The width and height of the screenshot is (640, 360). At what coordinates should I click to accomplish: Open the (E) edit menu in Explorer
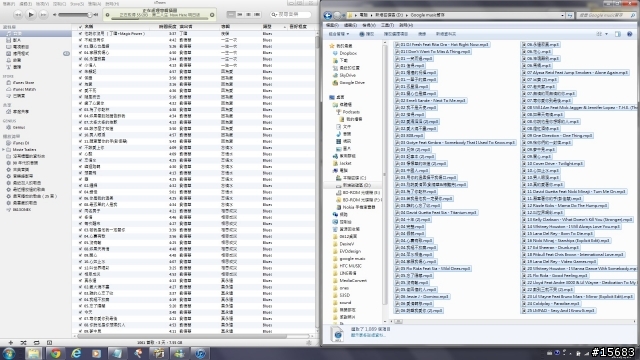(350, 25)
